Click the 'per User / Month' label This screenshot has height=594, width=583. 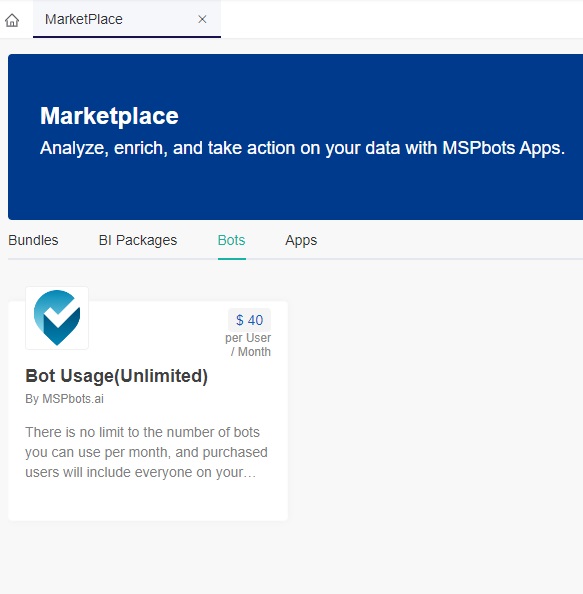(x=248, y=345)
